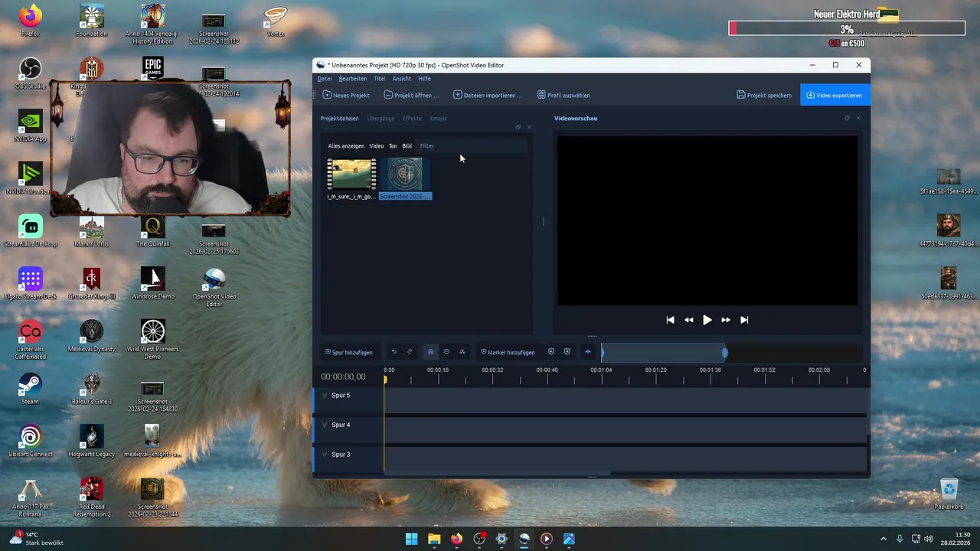This screenshot has width=980, height=551.
Task: Center the timeline on the playhead
Action: pyautogui.click(x=588, y=352)
